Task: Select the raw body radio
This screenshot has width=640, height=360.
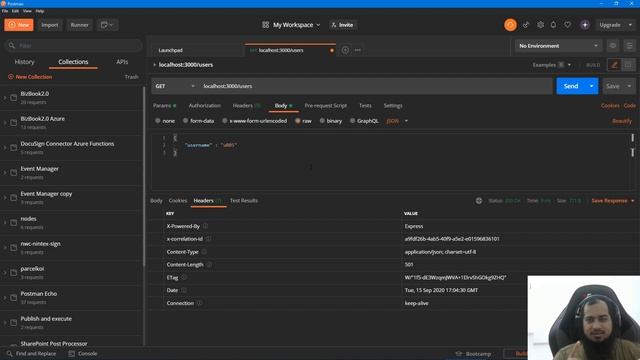Action: coord(298,121)
